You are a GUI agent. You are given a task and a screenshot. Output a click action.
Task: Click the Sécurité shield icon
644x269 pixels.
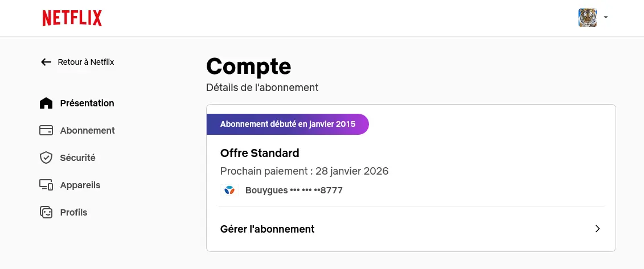46,158
